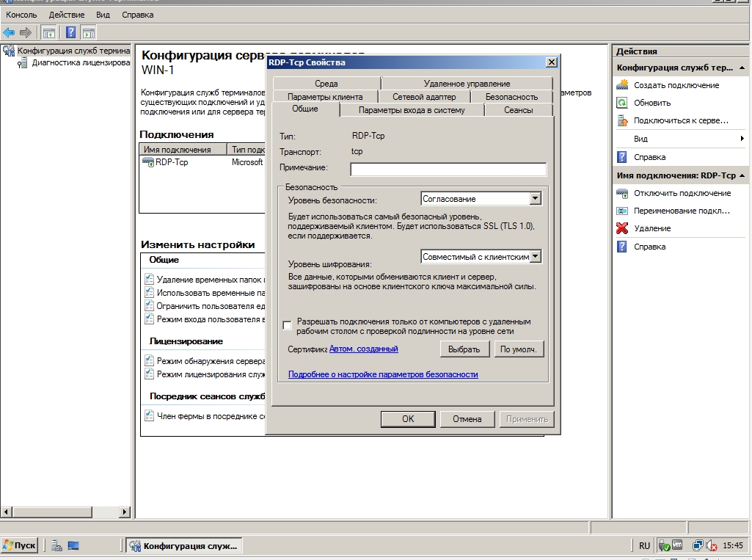Viewport: 752px width, 560px height.
Task: Expand the Вид submenu arrow
Action: [x=742, y=139]
